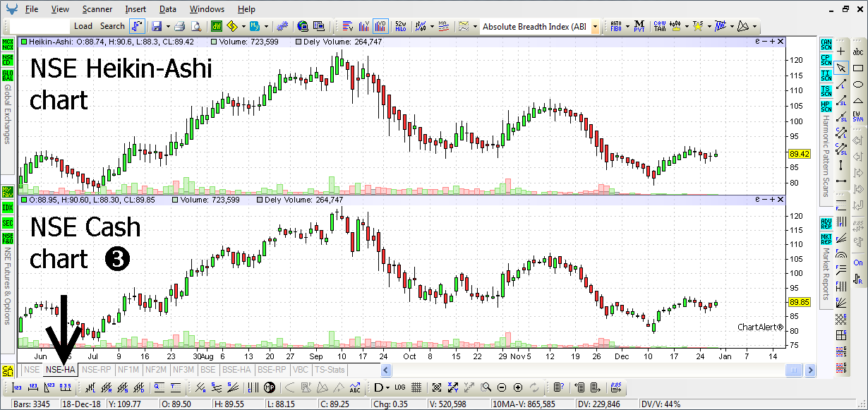This screenshot has width=868, height=410.
Task: Open the CP SCN scan icon
Action: click(x=826, y=60)
